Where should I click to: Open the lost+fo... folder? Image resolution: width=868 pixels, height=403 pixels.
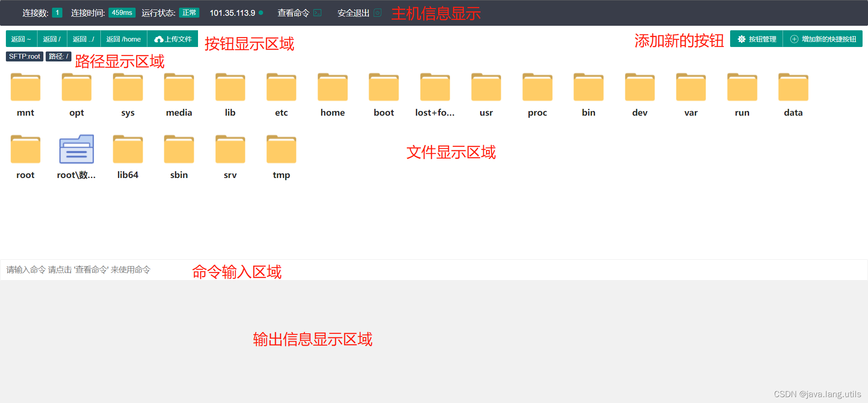point(435,87)
